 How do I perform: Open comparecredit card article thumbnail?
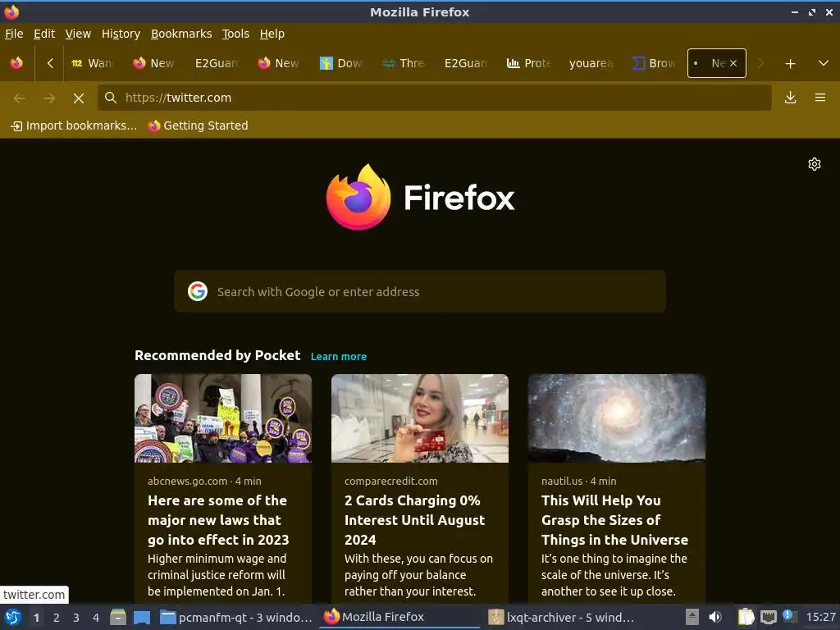point(420,418)
